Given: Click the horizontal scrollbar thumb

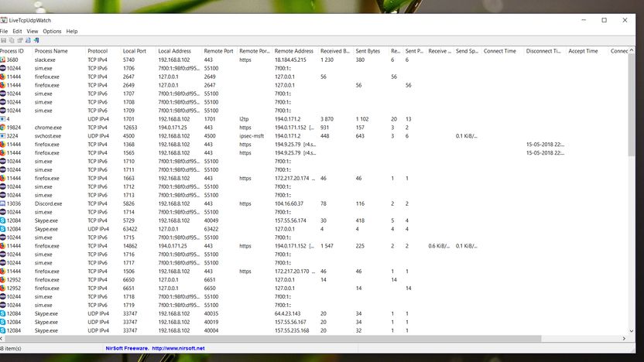Looking at the screenshot, I should 272,339.
